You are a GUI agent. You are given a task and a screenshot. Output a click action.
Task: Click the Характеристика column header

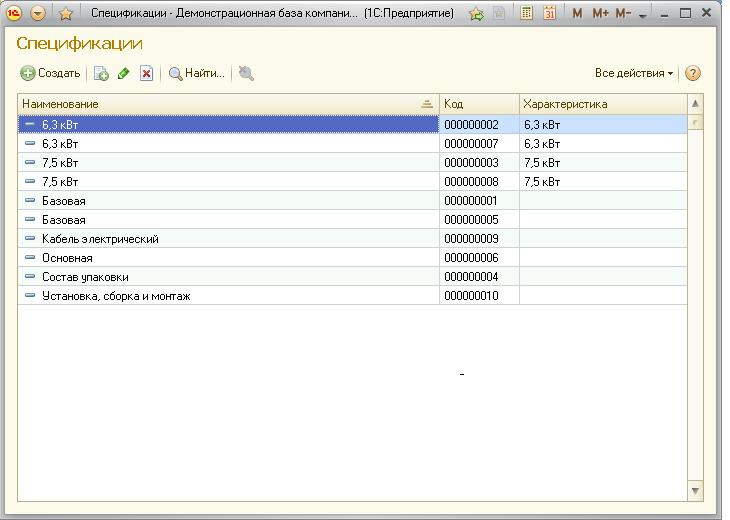600,104
